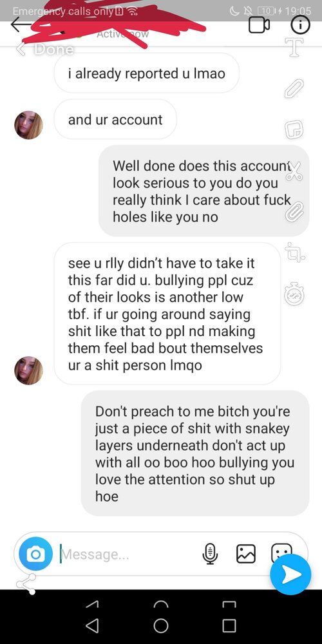Open conversation info details
322x644 pixels.
(301, 26)
